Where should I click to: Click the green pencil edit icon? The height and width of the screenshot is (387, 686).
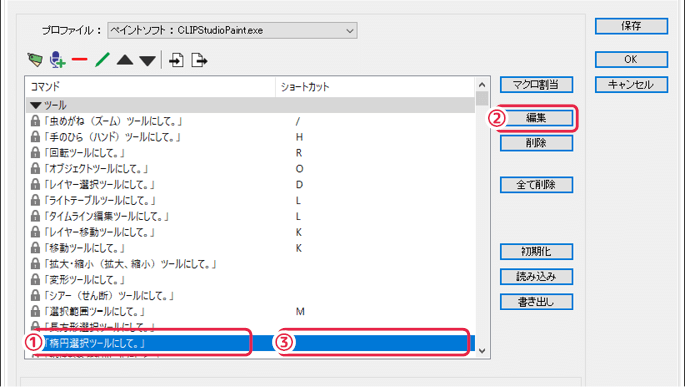click(102, 60)
